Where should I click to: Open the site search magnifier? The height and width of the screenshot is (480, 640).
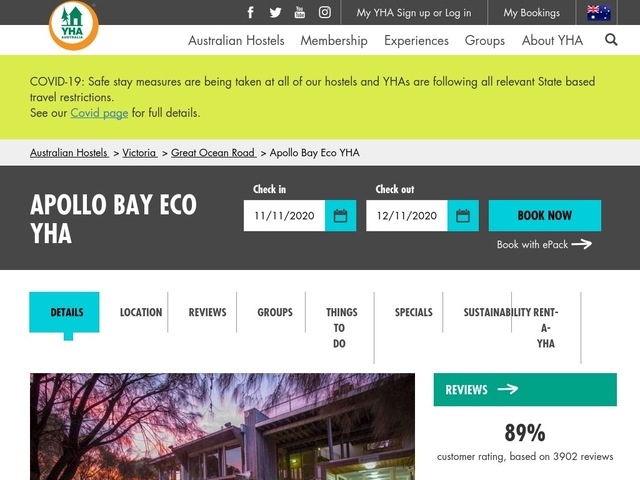click(x=611, y=40)
